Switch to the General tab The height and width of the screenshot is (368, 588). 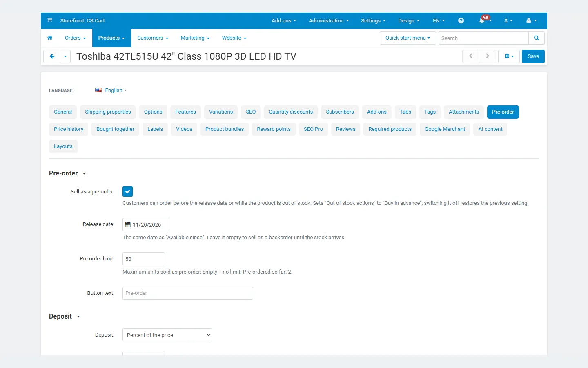tap(63, 112)
